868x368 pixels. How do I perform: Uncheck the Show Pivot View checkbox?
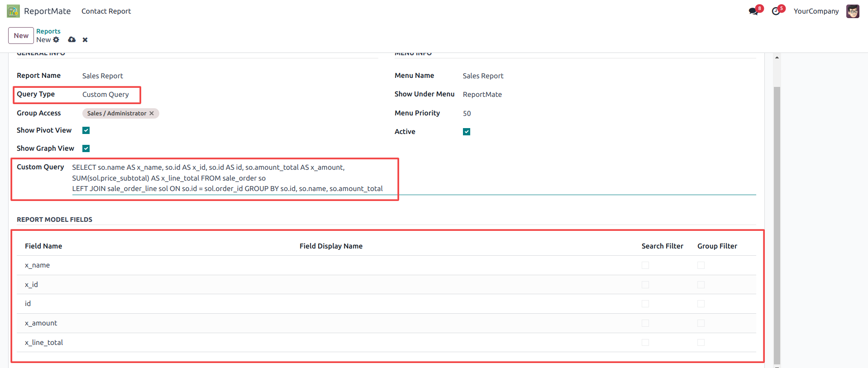click(86, 130)
